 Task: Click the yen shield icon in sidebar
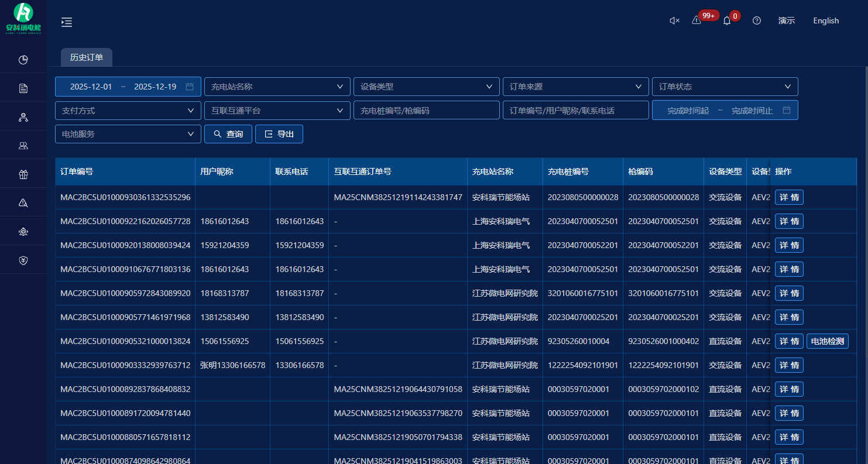point(23,260)
